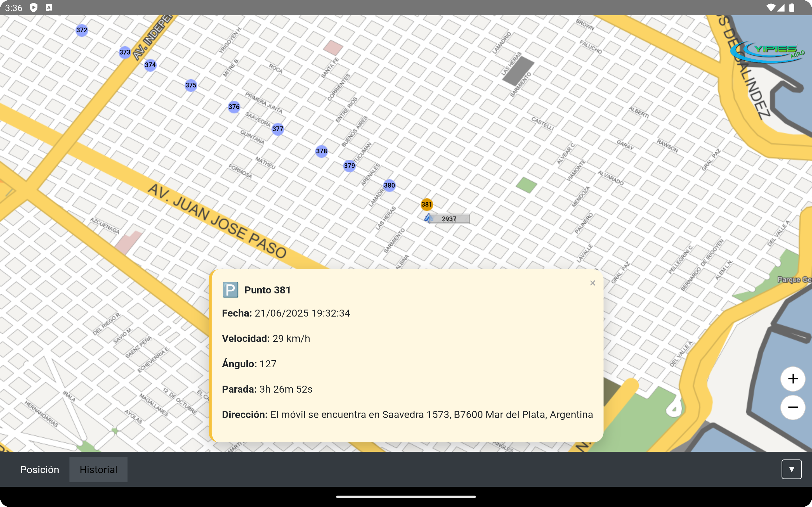This screenshot has height=507, width=812.
Task: Select point marker 374 on the map
Action: 150,65
